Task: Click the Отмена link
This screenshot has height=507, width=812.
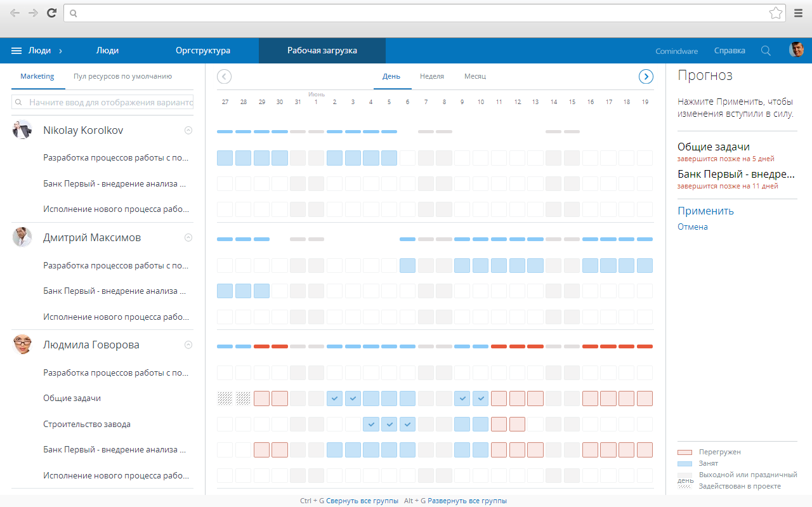Action: 692,227
